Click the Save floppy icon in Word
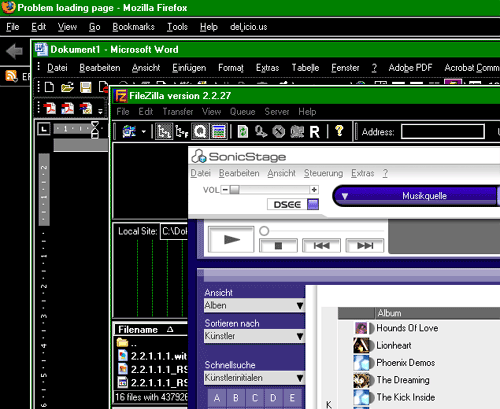This screenshot has width=500, height=409. 86,87
